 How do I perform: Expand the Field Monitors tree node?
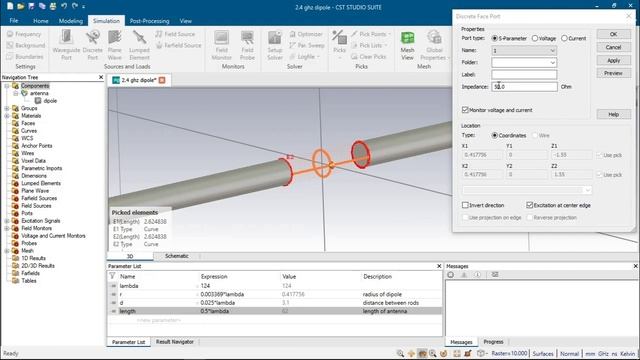pyautogui.click(x=7, y=228)
